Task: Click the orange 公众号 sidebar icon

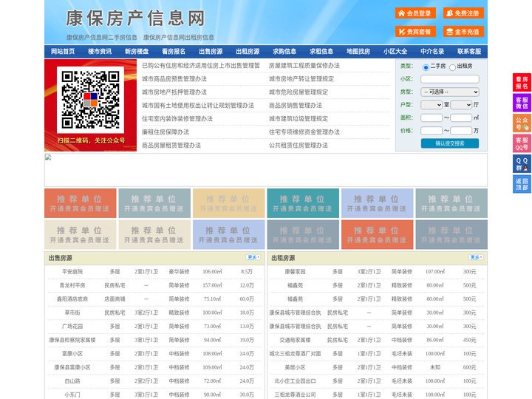Action: tap(522, 123)
